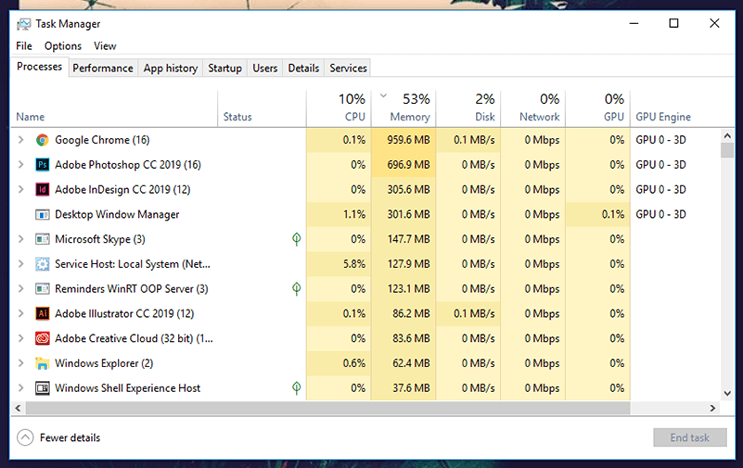Screen dimensions: 743x468
Task: Click the Reminders WinRT OOP Server icon
Action: pos(42,288)
